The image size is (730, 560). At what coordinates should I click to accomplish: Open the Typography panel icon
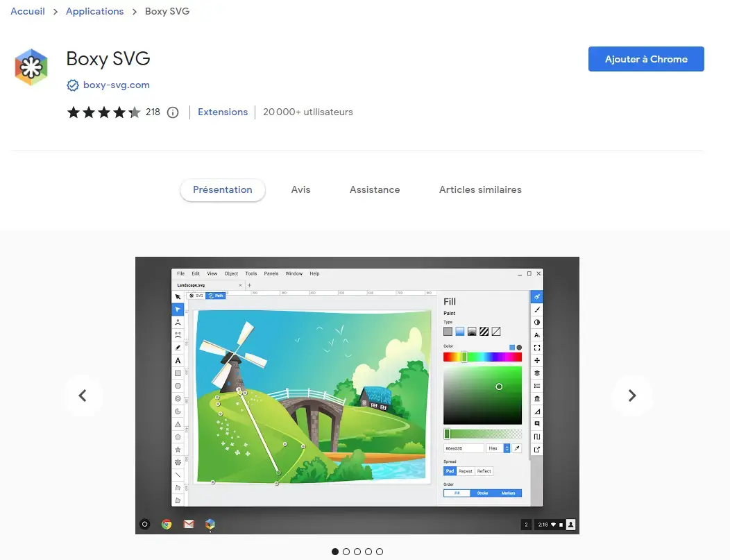[537, 335]
